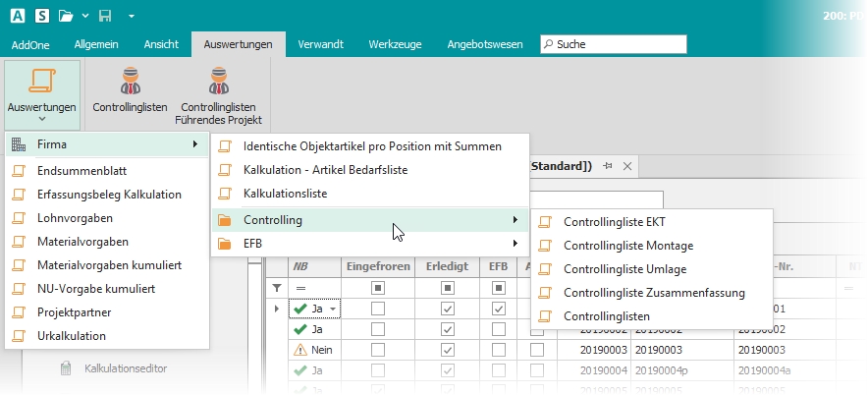Expand the Controlling submenu arrow
868x395 pixels.
point(515,220)
